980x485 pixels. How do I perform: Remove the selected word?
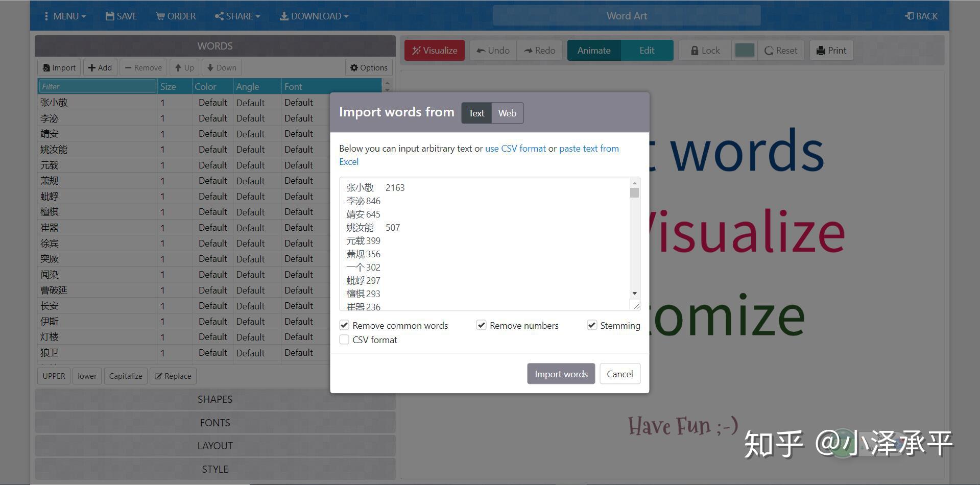[143, 67]
